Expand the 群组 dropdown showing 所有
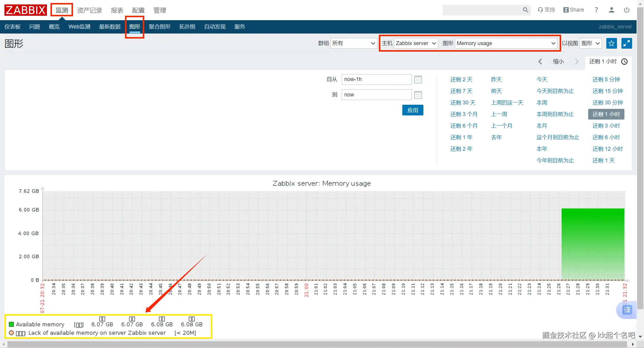644x348 pixels. click(354, 43)
